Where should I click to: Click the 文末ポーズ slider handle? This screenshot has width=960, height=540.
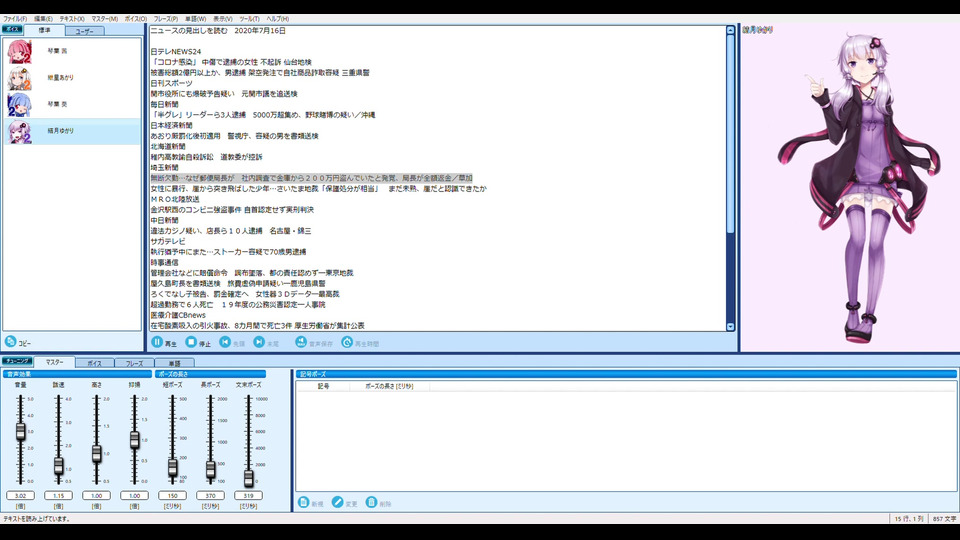click(x=248, y=478)
